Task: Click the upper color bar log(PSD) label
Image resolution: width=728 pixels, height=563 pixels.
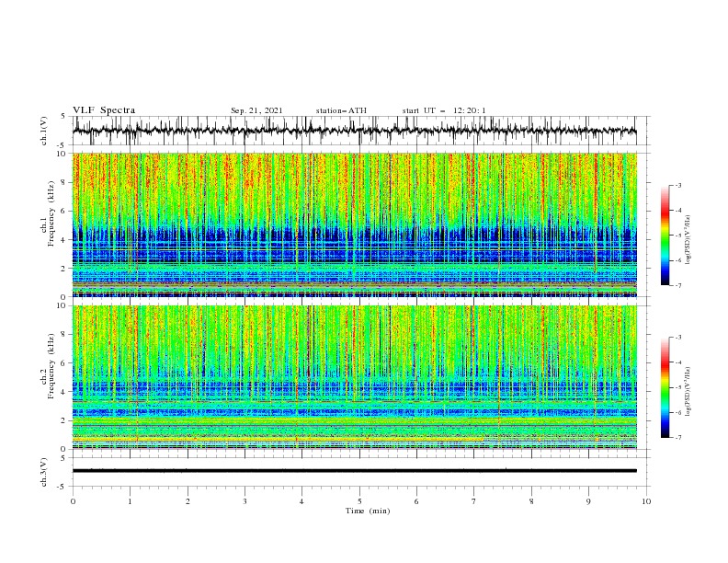Action: click(x=688, y=240)
